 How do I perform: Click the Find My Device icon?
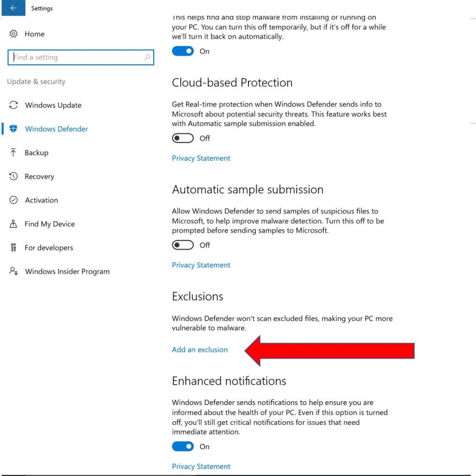point(13,224)
